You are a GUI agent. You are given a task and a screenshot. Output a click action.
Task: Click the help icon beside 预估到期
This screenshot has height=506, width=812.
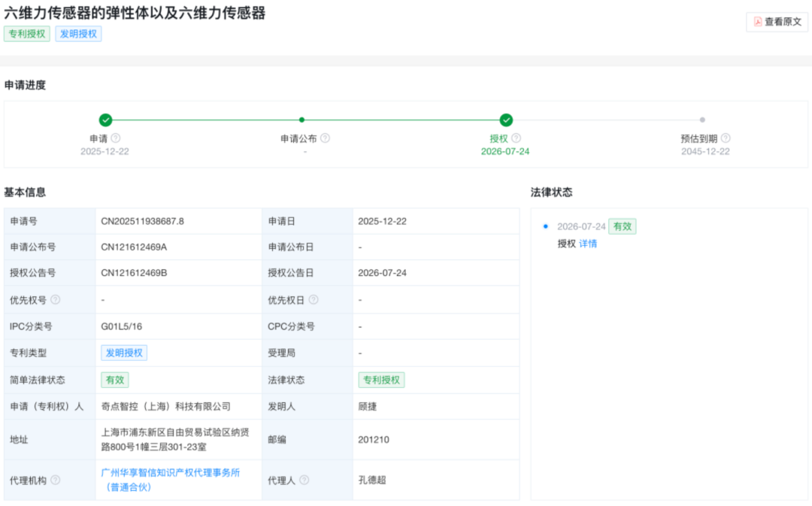(x=726, y=138)
